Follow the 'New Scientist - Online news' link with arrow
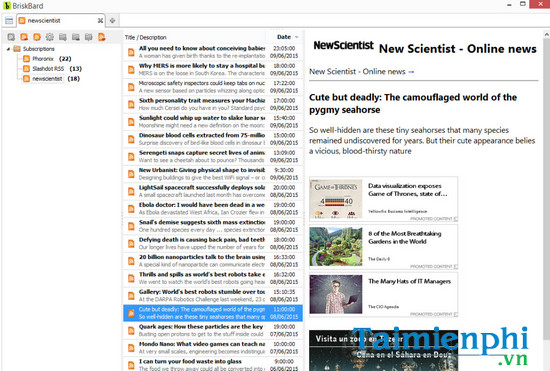 click(x=361, y=72)
